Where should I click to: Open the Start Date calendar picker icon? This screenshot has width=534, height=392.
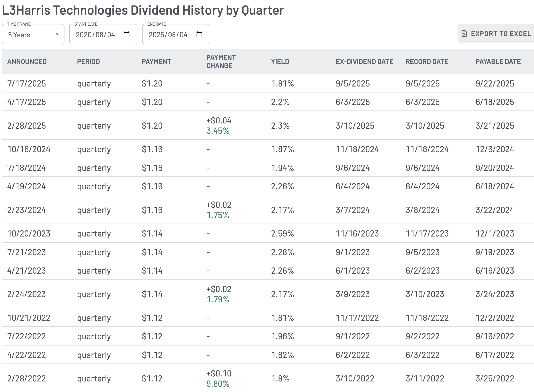126,35
